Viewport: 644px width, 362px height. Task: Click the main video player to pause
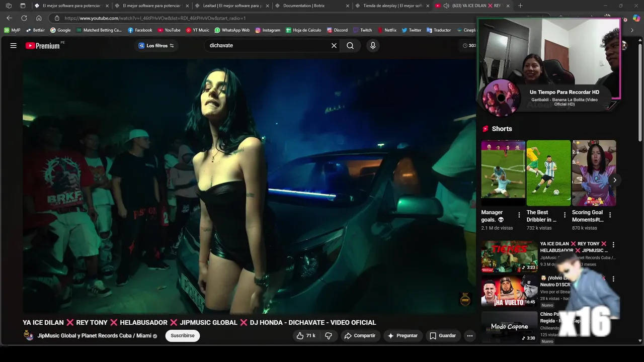(x=249, y=186)
